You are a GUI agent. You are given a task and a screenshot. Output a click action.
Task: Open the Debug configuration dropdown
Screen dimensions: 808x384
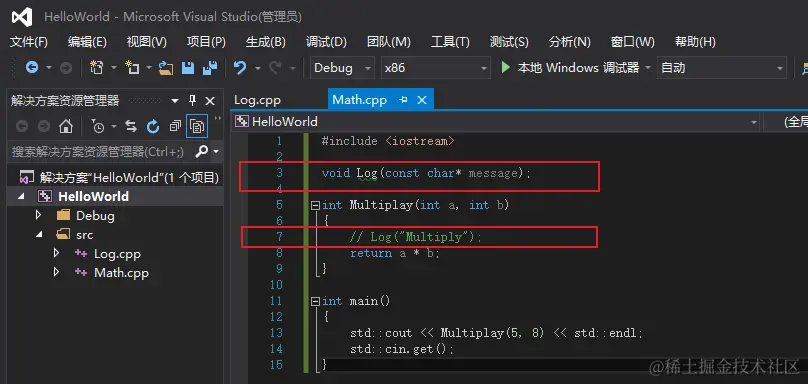(x=368, y=68)
